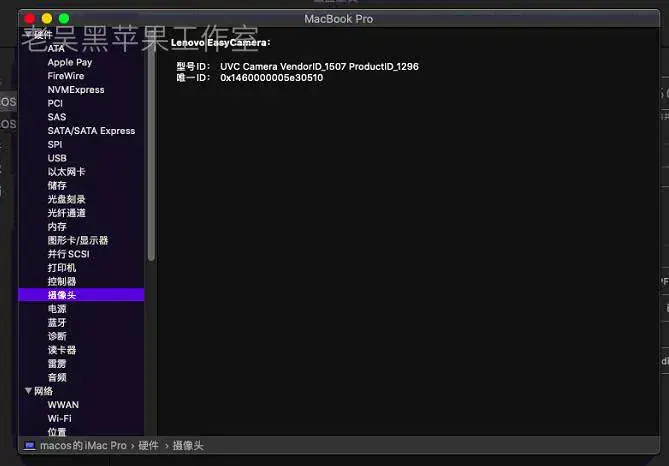Select SAS in the sidebar
Viewport: 669px width, 466px height.
(57, 117)
